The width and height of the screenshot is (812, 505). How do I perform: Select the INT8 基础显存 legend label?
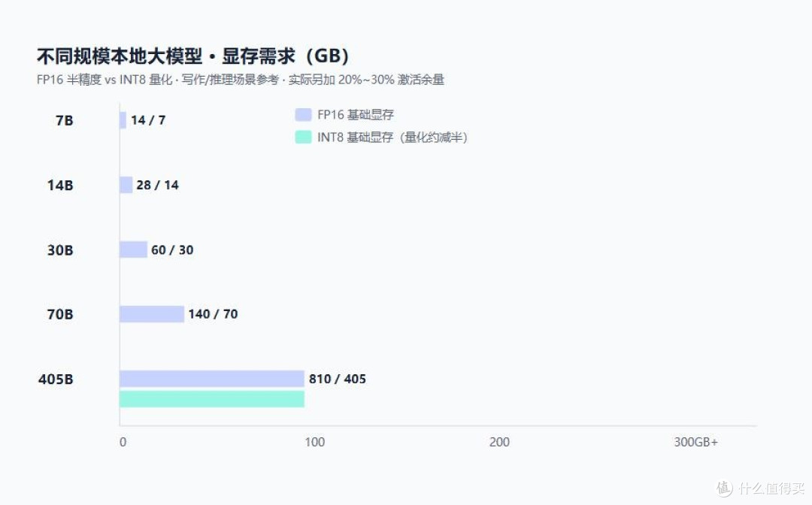point(392,137)
